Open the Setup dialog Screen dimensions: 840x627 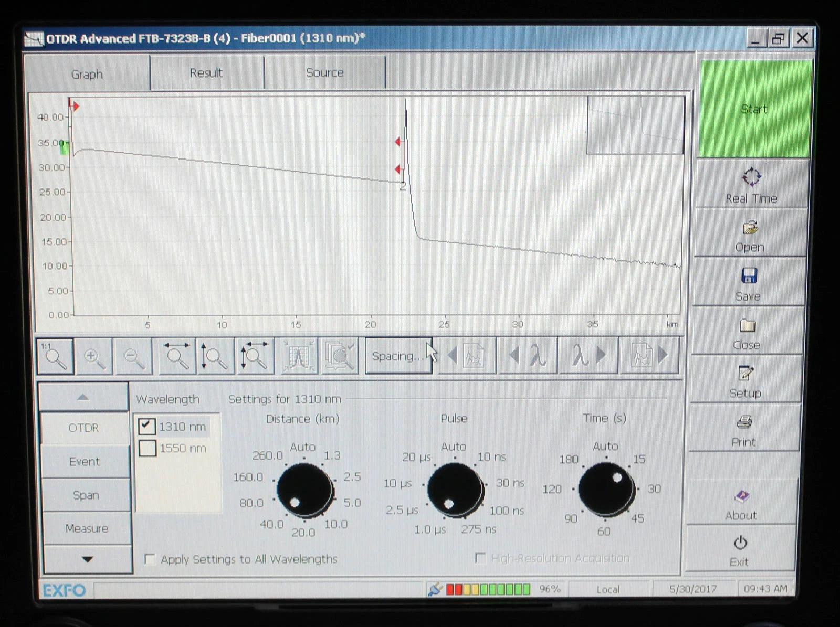click(x=745, y=380)
